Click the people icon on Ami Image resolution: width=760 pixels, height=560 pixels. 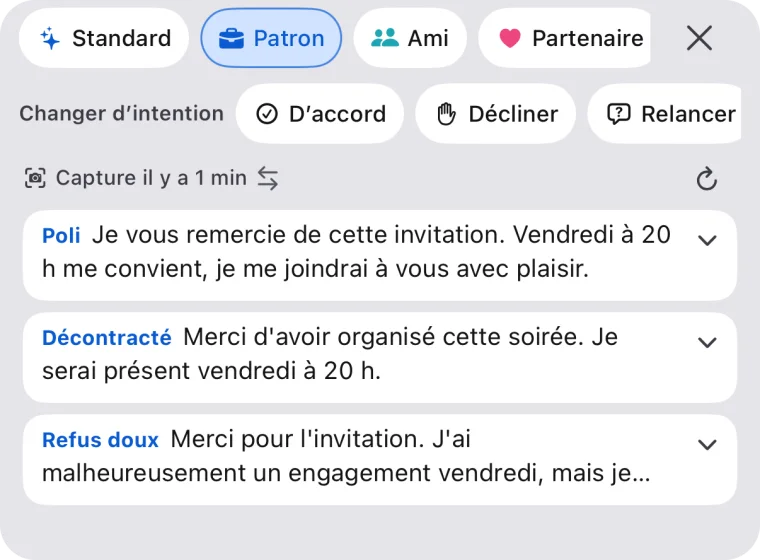click(385, 38)
